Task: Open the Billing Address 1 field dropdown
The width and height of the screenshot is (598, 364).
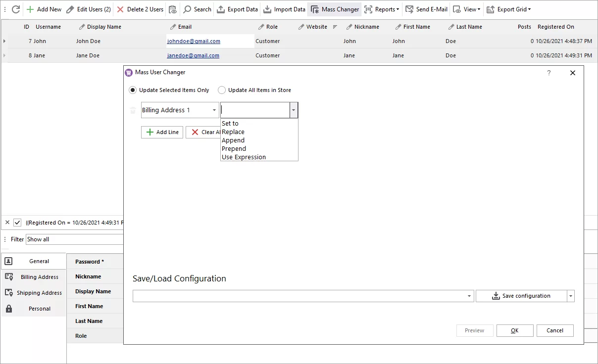Action: tap(215, 110)
